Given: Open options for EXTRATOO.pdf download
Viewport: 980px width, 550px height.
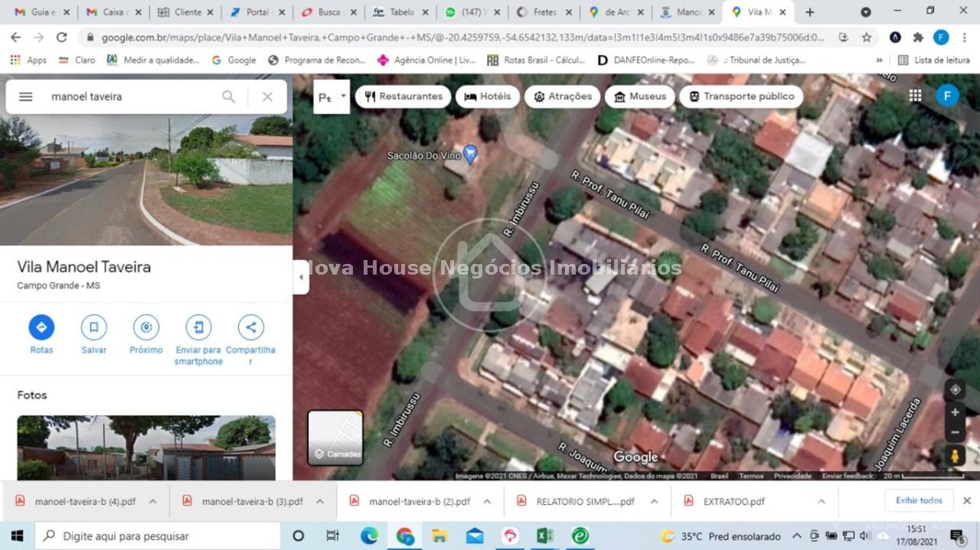Looking at the screenshot, I should point(821,502).
